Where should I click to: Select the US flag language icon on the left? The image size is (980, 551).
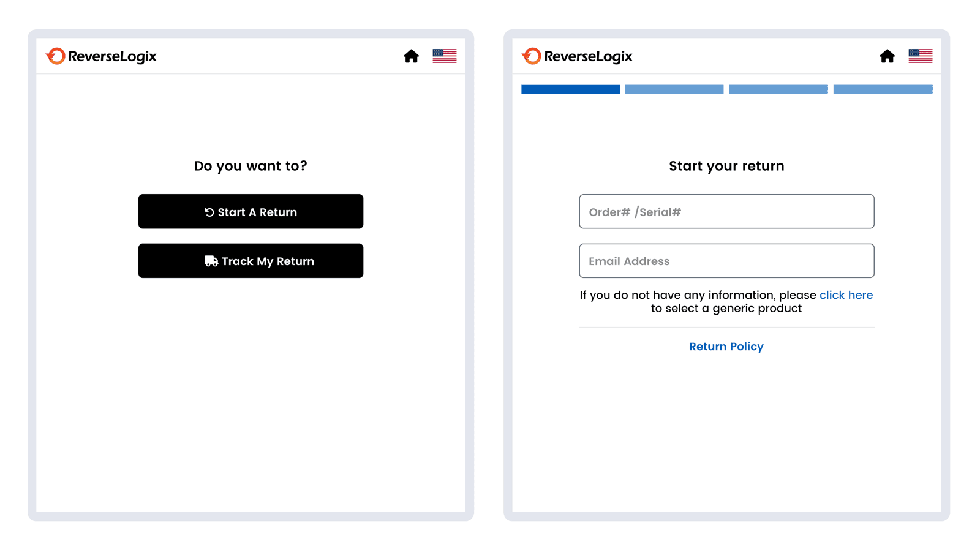(444, 56)
